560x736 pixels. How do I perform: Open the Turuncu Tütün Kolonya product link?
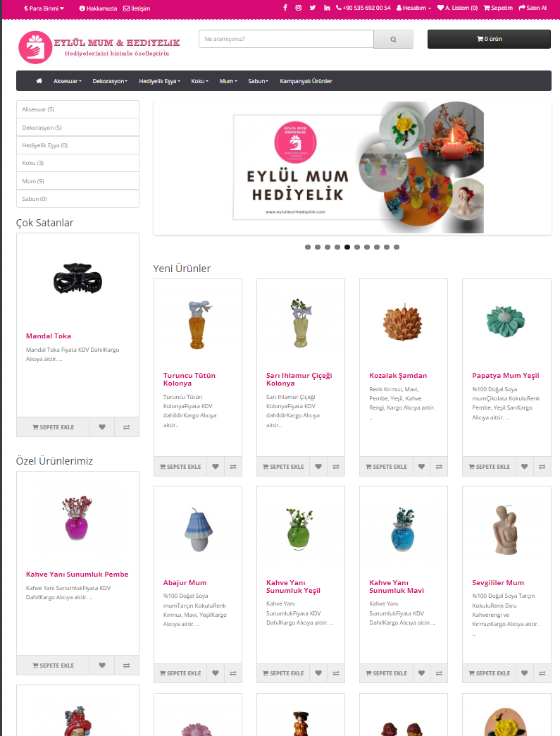tap(189, 379)
